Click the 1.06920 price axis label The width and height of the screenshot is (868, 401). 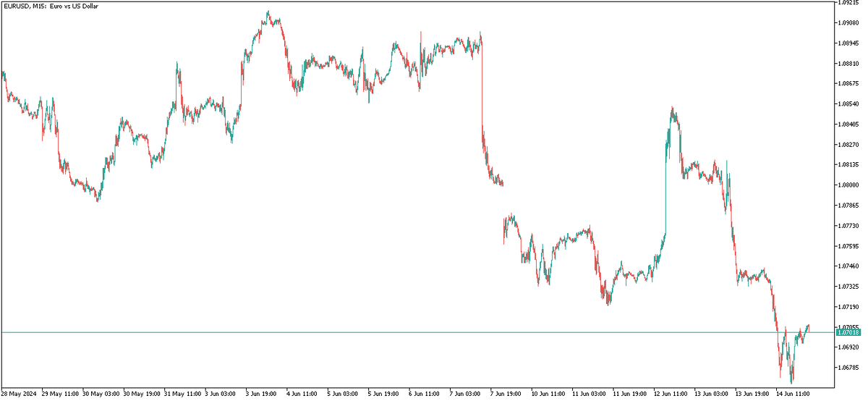click(848, 347)
